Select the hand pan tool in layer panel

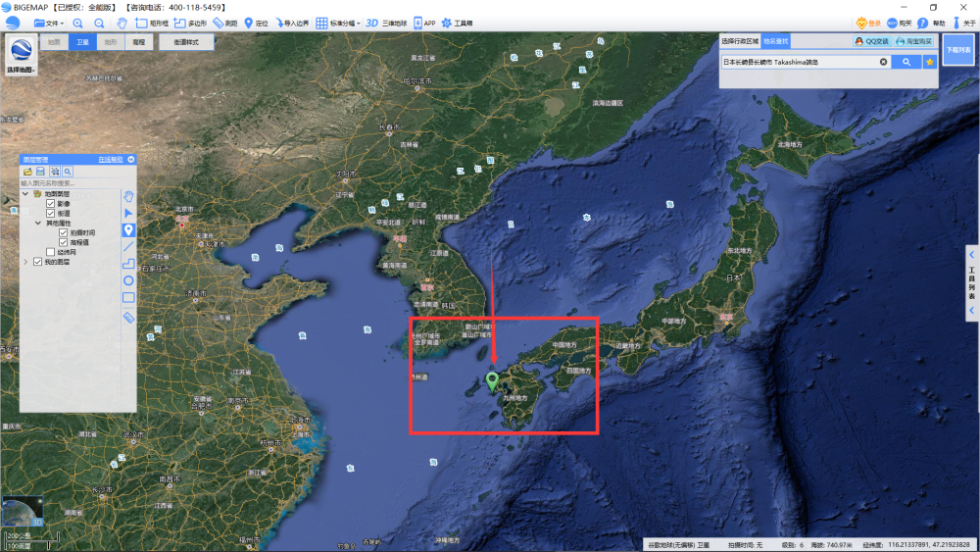[128, 196]
